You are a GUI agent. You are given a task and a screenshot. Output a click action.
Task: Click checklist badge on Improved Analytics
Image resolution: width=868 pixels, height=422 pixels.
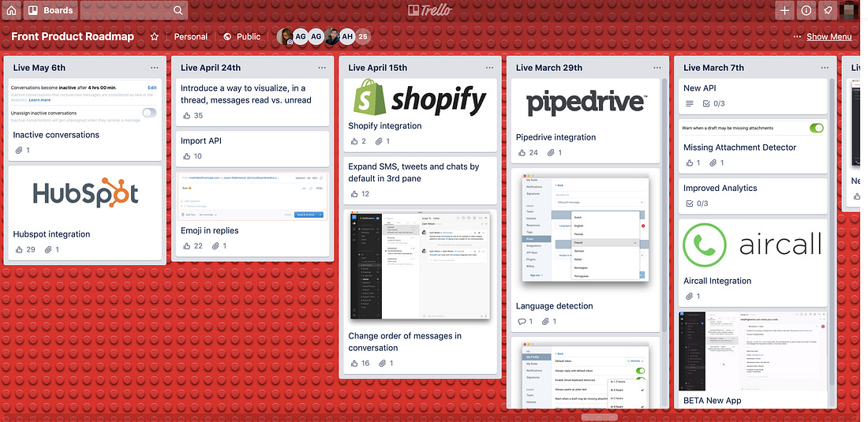(x=697, y=204)
